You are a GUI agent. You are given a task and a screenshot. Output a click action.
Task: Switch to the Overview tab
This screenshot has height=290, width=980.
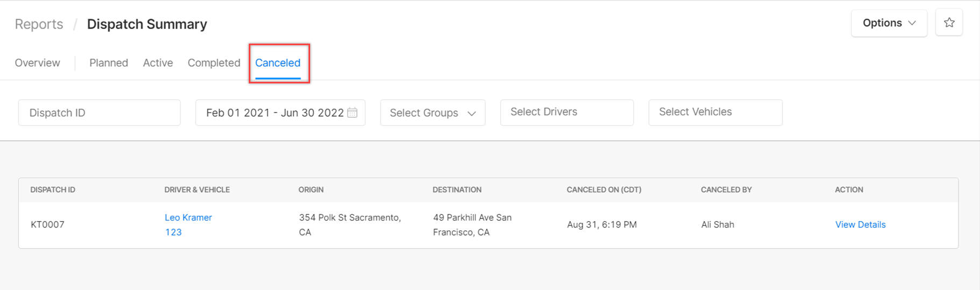click(x=37, y=62)
